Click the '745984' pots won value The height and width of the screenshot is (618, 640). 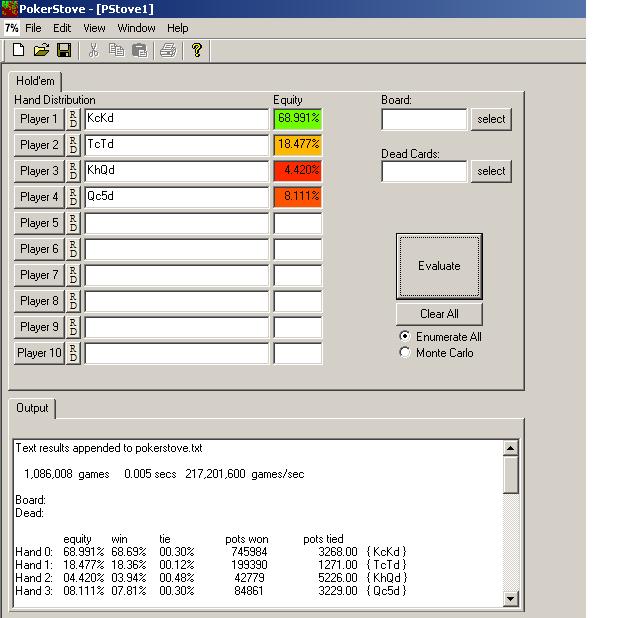pos(249,552)
